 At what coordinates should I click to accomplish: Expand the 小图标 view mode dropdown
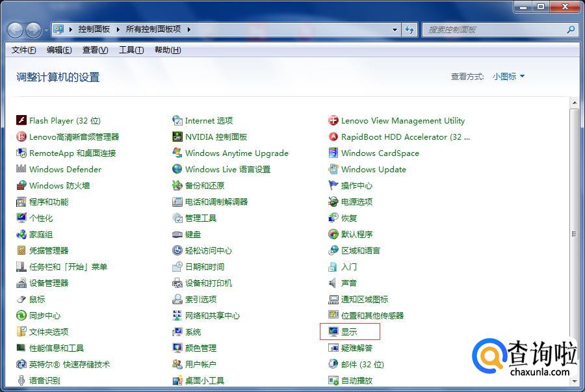click(508, 77)
